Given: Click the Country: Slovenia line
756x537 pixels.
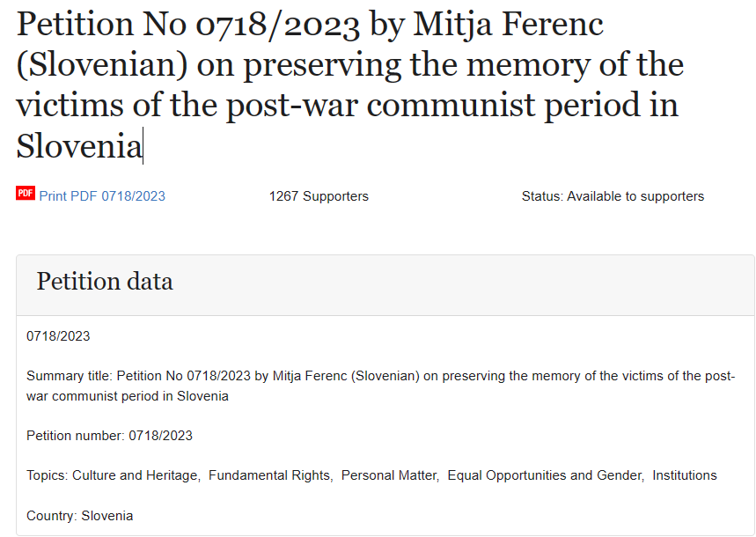Looking at the screenshot, I should point(79,516).
